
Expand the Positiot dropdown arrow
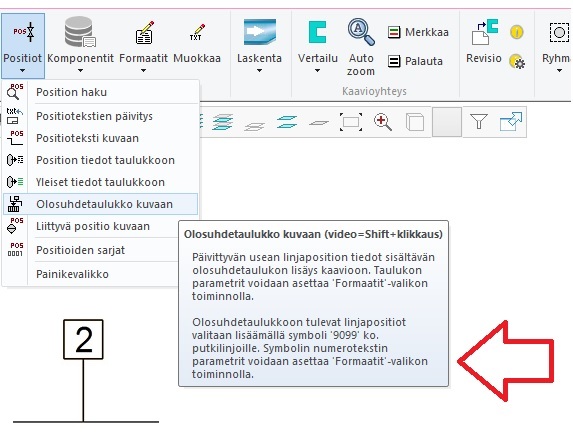click(22, 71)
